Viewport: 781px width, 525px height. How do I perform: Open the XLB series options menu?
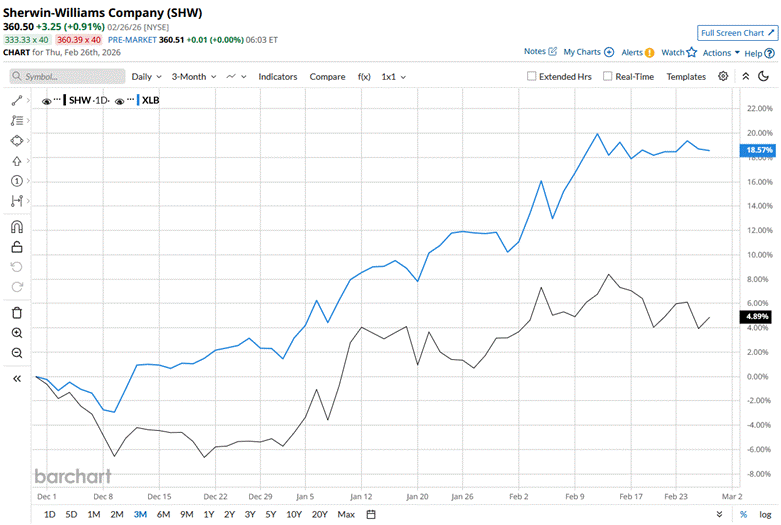tap(130, 99)
